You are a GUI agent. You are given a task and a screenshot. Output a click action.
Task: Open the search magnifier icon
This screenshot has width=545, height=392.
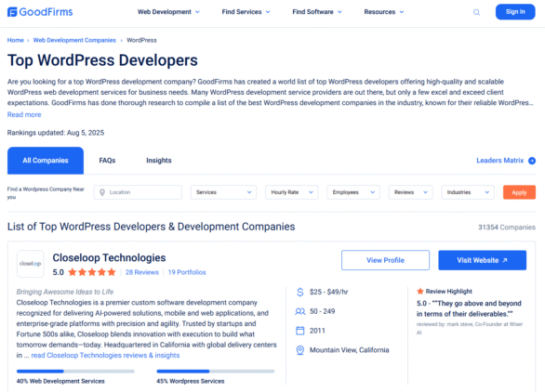[x=476, y=12]
